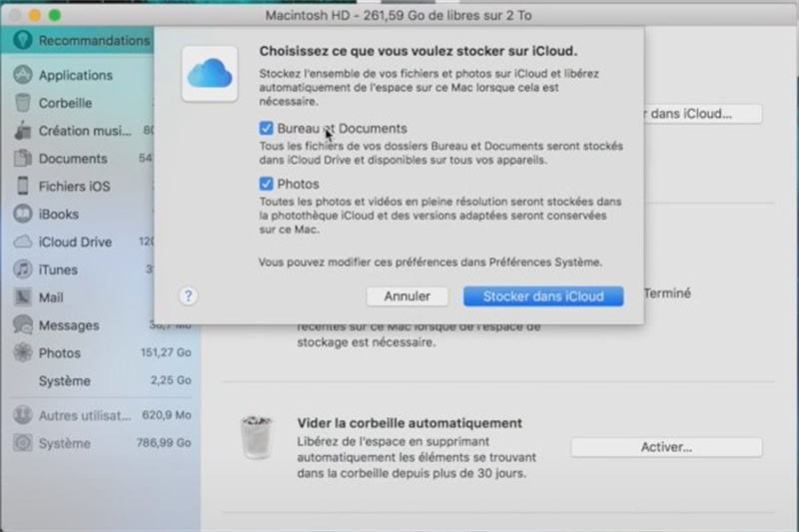Click Vider la corbeille automatiquement heading
The width and height of the screenshot is (799, 532).
409,423
